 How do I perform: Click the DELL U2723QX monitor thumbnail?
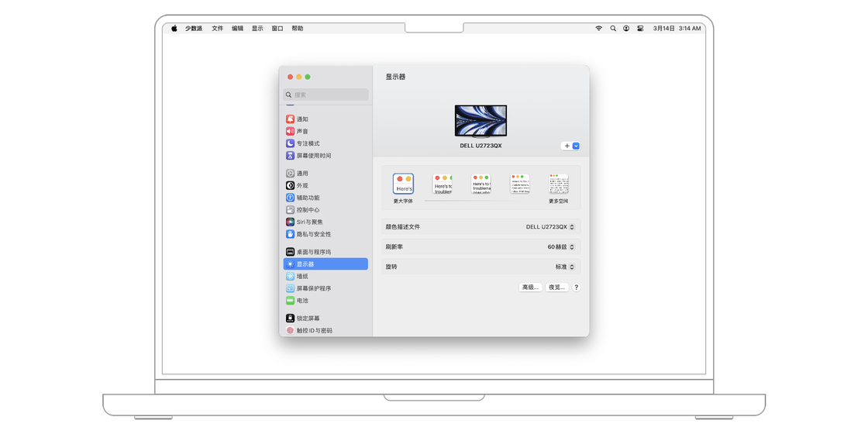[x=481, y=121]
